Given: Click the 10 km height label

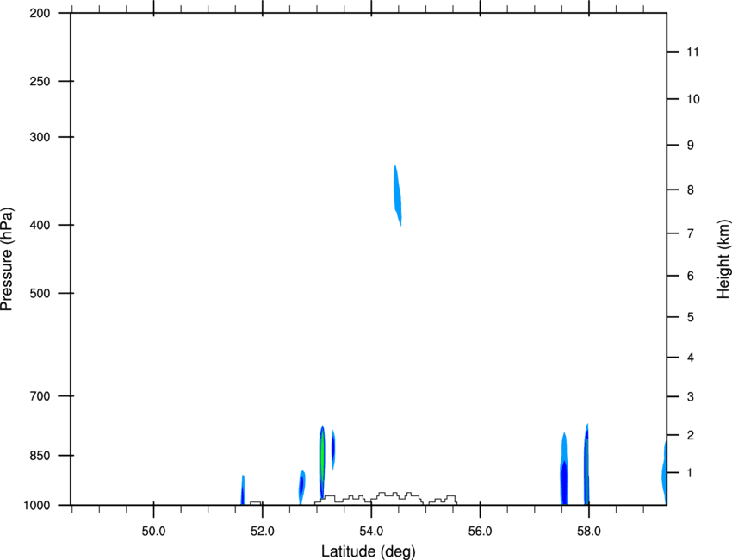Looking at the screenshot, I should pos(692,99).
